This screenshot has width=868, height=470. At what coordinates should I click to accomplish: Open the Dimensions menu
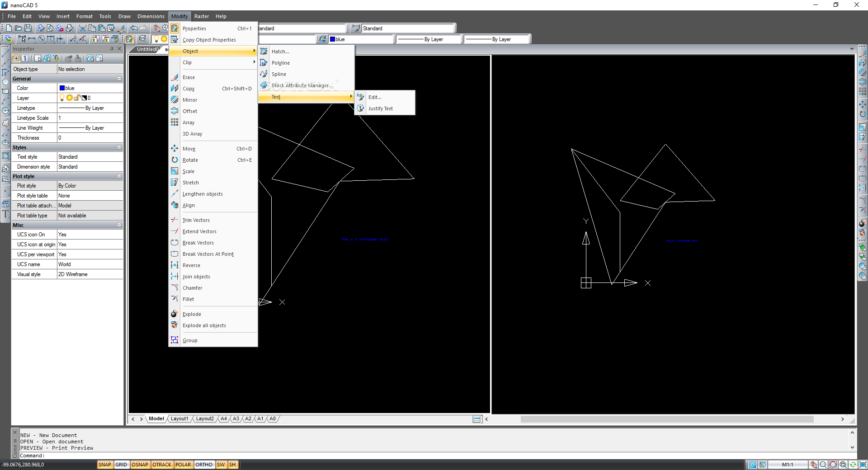click(151, 16)
